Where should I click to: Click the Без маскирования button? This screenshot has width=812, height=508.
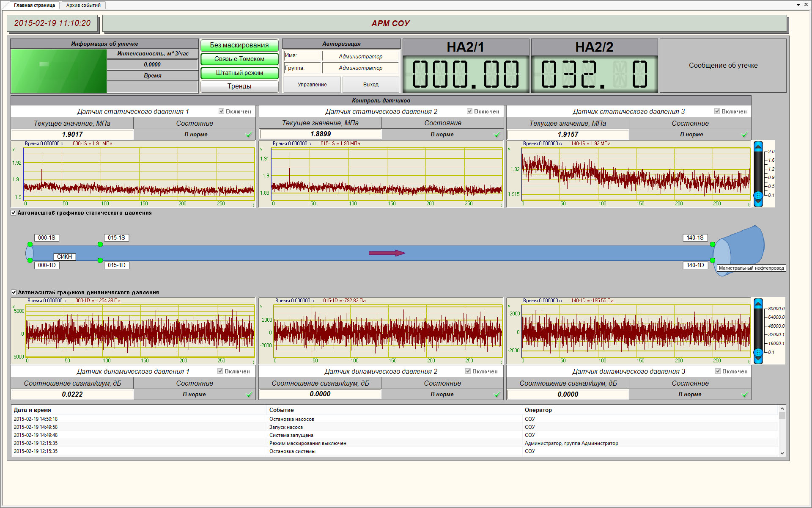[x=239, y=45]
